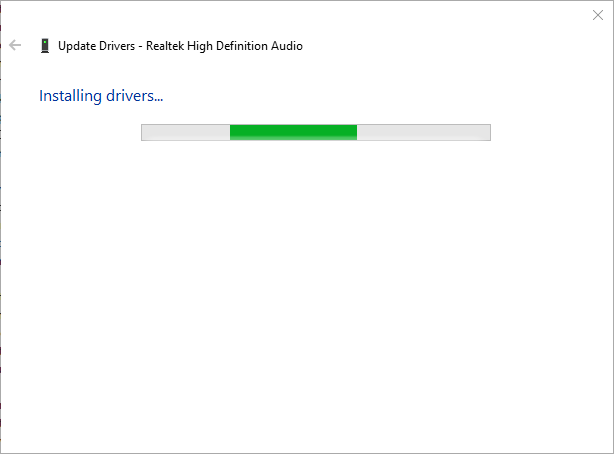The image size is (614, 454).
Task: Click the audio device icon beside the title
Action: [44, 45]
